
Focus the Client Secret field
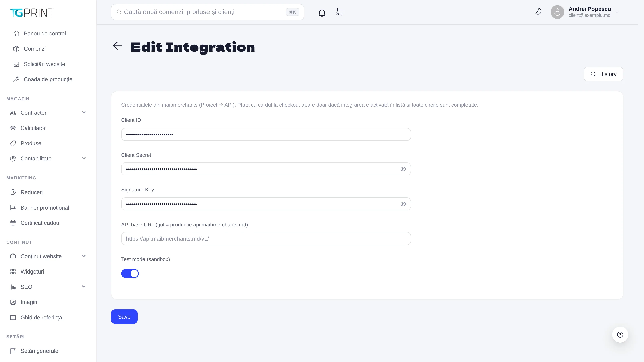coord(266,169)
